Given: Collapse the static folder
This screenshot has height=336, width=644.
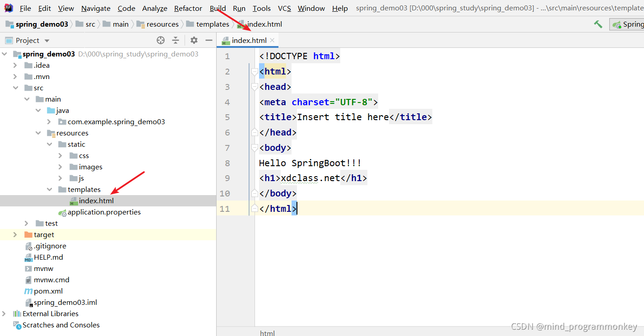Looking at the screenshot, I should click(x=49, y=144).
